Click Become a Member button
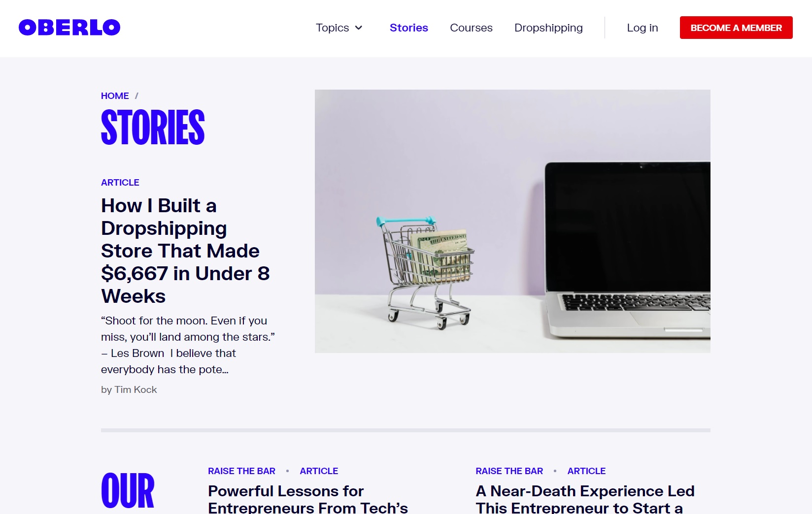This screenshot has height=514, width=812. click(736, 28)
